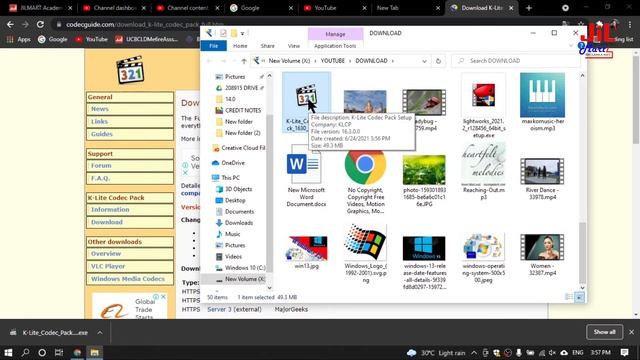This screenshot has height=360, width=640.
Task: Select New Microsoft Word Document.docx
Action: click(306, 176)
